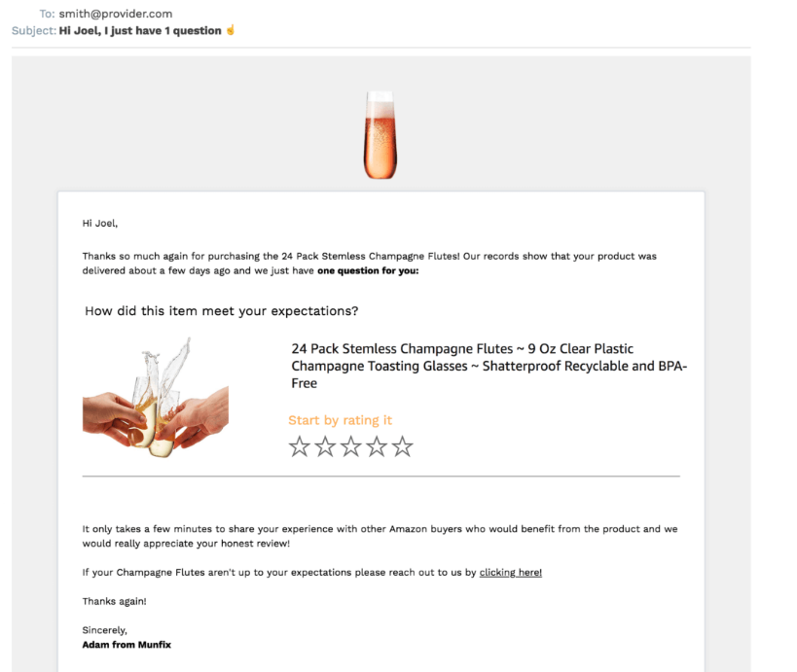Click the bold "one question for you:" text

[x=368, y=270]
